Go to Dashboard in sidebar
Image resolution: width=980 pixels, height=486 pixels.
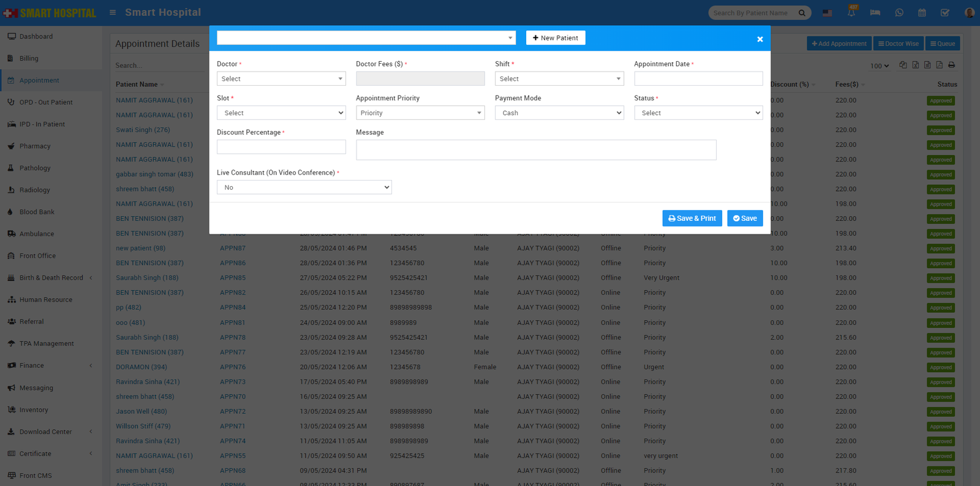pyautogui.click(x=36, y=37)
